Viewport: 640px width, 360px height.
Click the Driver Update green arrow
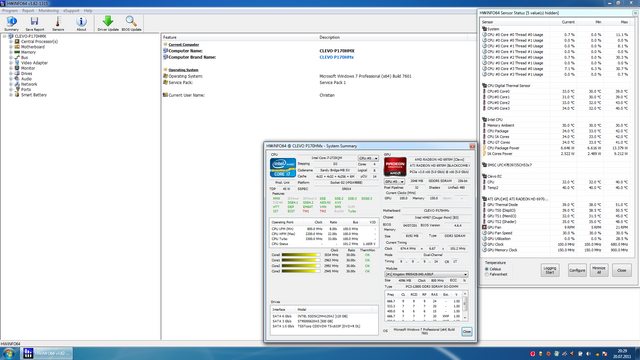pyautogui.click(x=108, y=24)
